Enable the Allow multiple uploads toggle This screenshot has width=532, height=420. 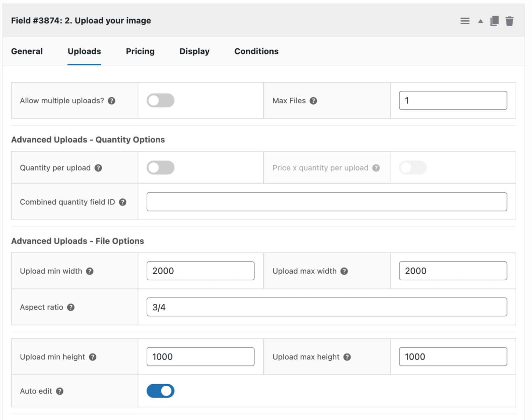coord(160,100)
